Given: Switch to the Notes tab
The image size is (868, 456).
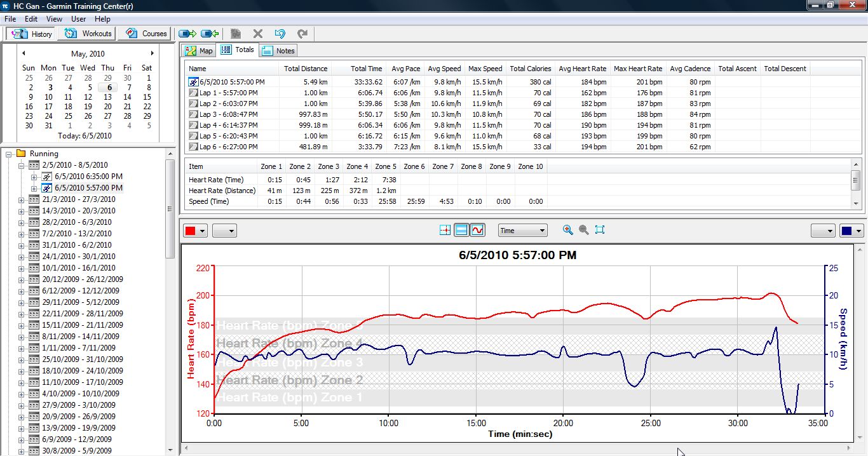Looking at the screenshot, I should (x=278, y=51).
